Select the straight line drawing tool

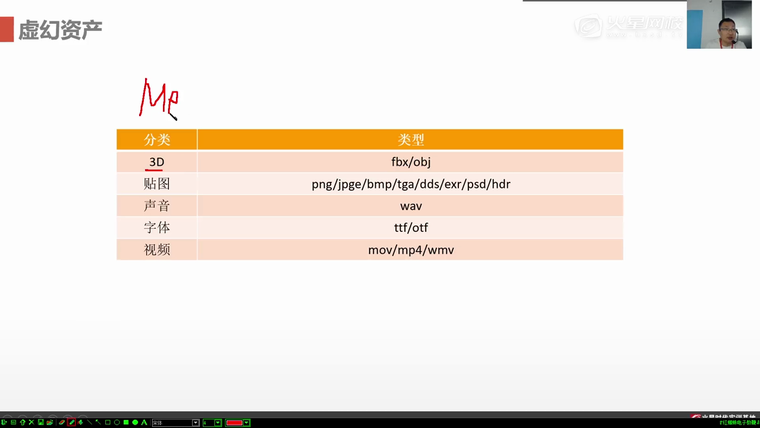click(89, 422)
